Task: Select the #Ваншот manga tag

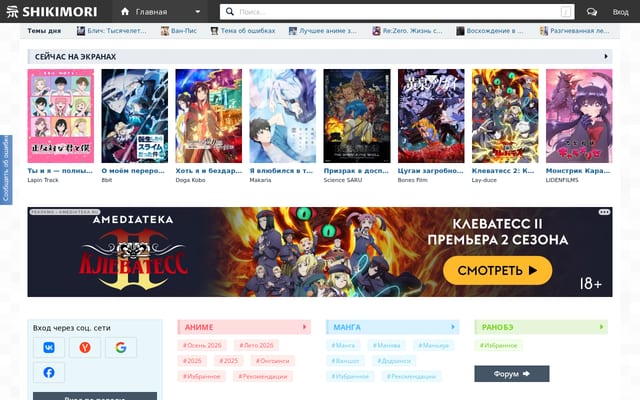Action: 345,361
